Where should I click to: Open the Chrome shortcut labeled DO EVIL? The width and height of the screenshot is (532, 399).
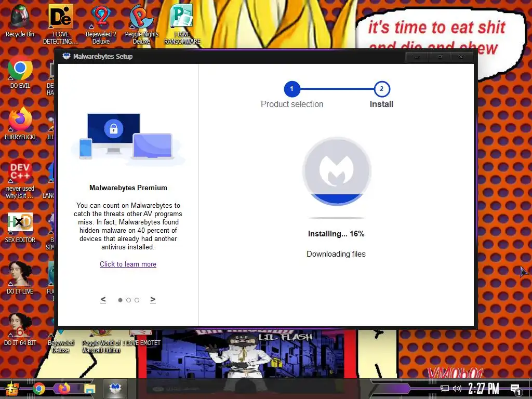[x=20, y=72]
